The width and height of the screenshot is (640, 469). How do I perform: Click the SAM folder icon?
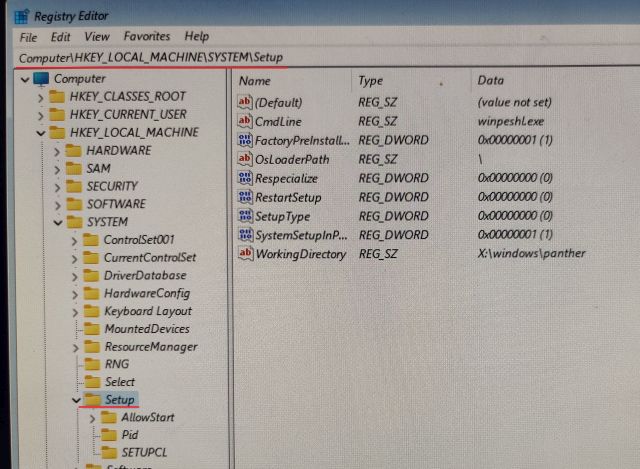tap(74, 169)
